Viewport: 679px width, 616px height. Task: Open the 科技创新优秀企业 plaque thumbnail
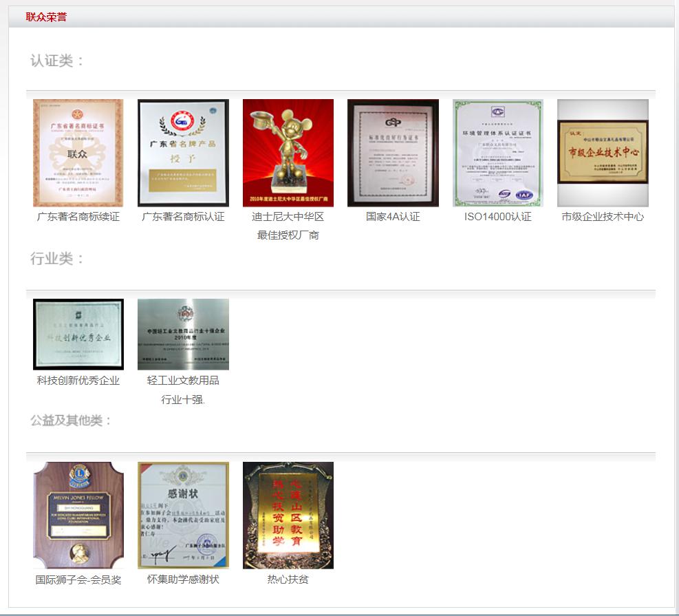pyautogui.click(x=78, y=334)
